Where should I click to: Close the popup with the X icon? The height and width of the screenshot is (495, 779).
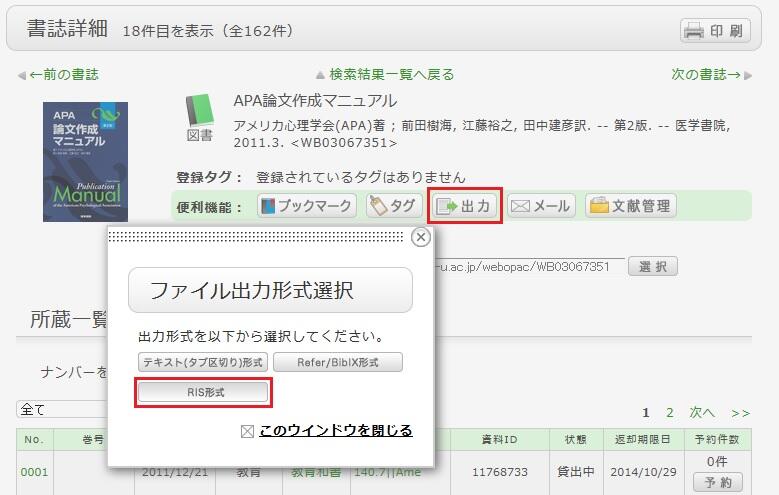tap(421, 237)
